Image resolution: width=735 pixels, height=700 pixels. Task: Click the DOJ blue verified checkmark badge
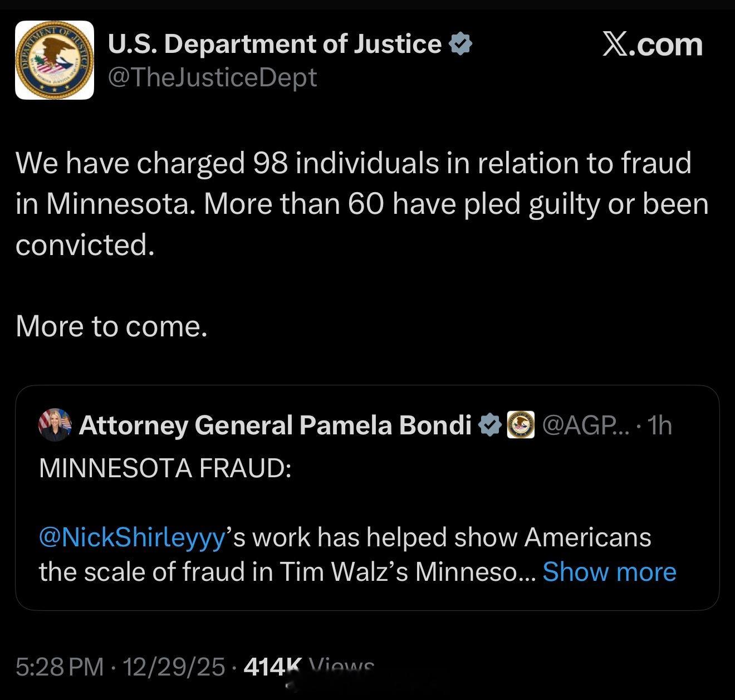click(x=460, y=44)
